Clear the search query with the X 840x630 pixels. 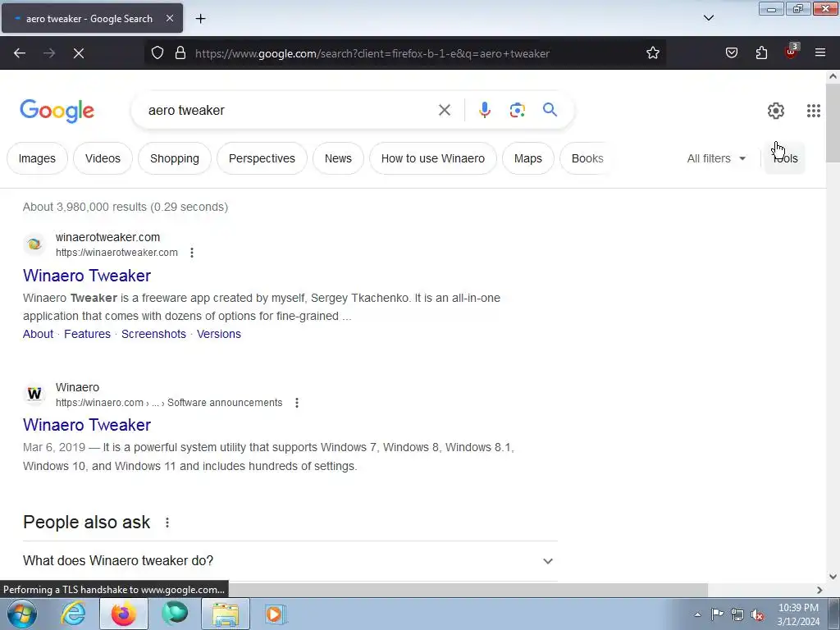[x=444, y=111]
